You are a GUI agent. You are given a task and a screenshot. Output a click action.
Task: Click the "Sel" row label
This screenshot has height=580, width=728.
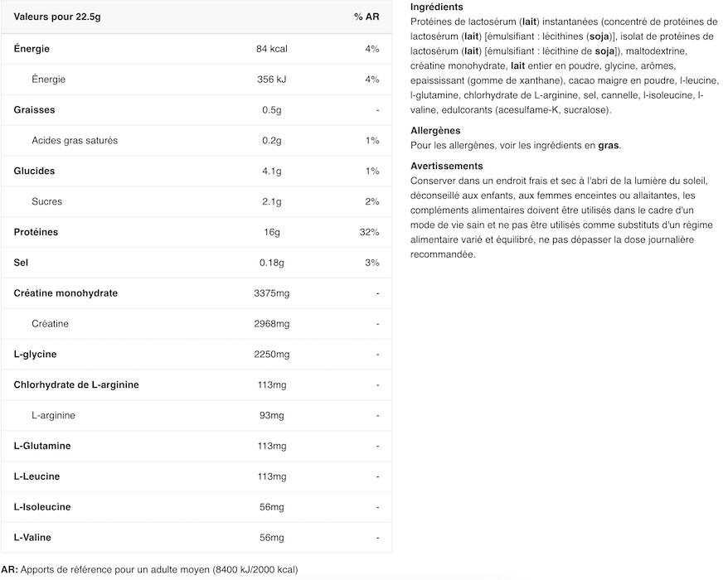coord(22,263)
